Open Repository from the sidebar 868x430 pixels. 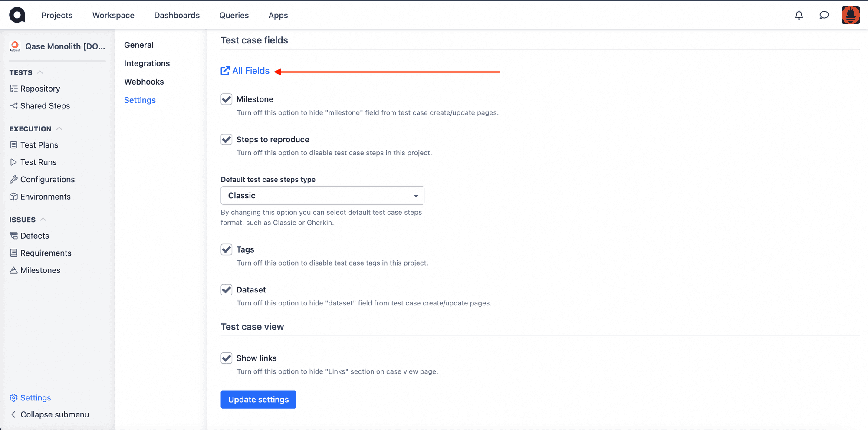tap(35, 89)
